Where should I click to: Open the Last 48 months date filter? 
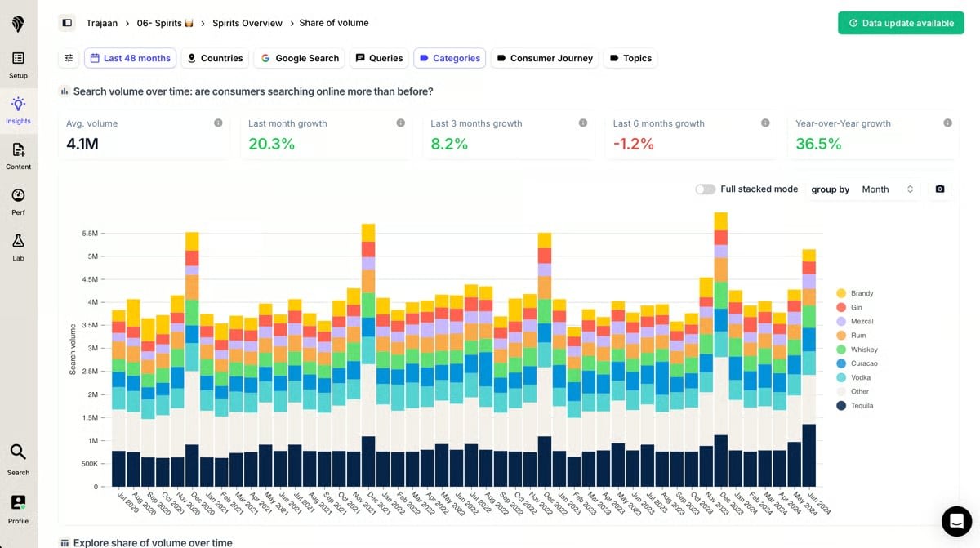point(130,58)
